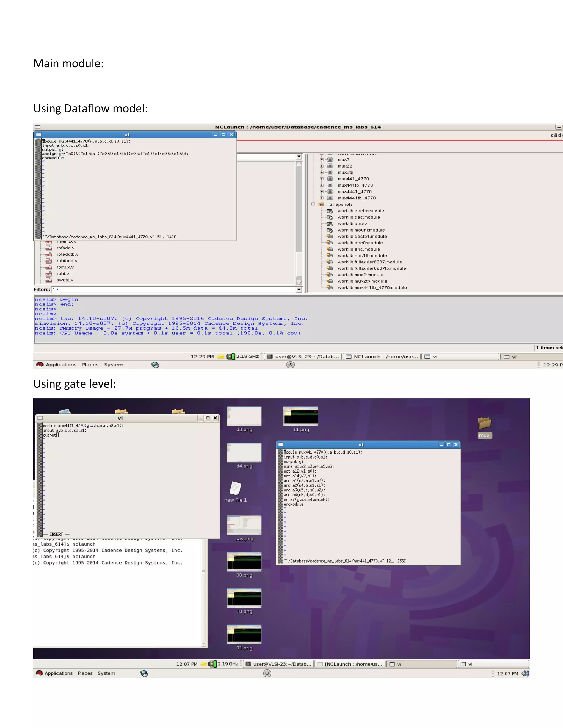Click the worklib.enc:module snapshot icon

click(330, 249)
